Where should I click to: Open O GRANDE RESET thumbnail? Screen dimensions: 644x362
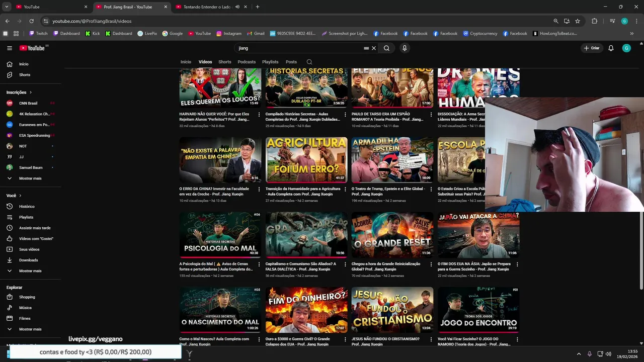pyautogui.click(x=392, y=235)
